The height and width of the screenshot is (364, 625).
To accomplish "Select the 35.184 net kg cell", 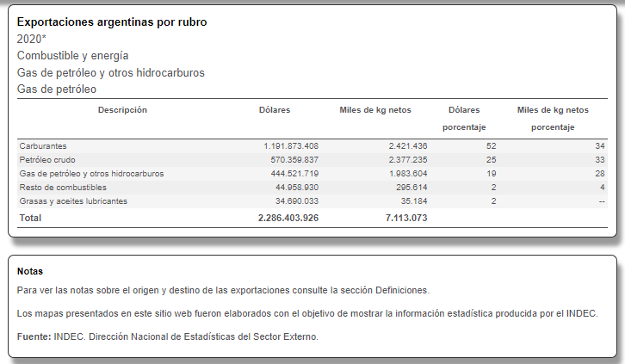I will click(x=412, y=201).
